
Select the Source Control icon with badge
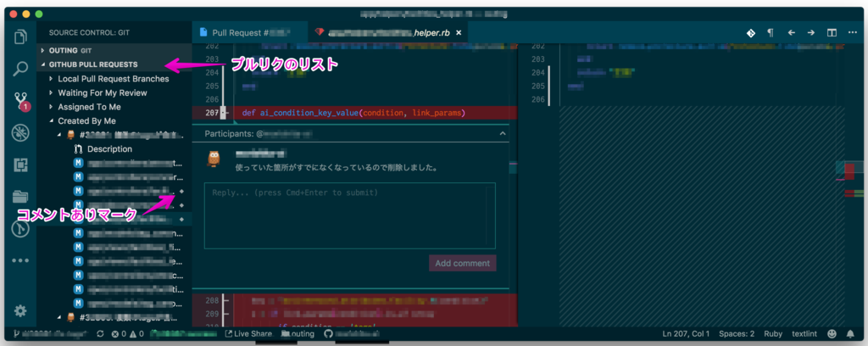coord(21,101)
